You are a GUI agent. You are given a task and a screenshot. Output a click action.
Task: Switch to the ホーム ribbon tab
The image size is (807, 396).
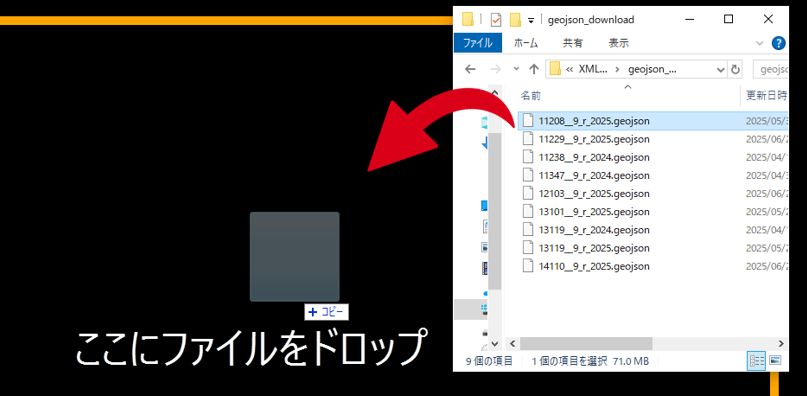[526, 43]
